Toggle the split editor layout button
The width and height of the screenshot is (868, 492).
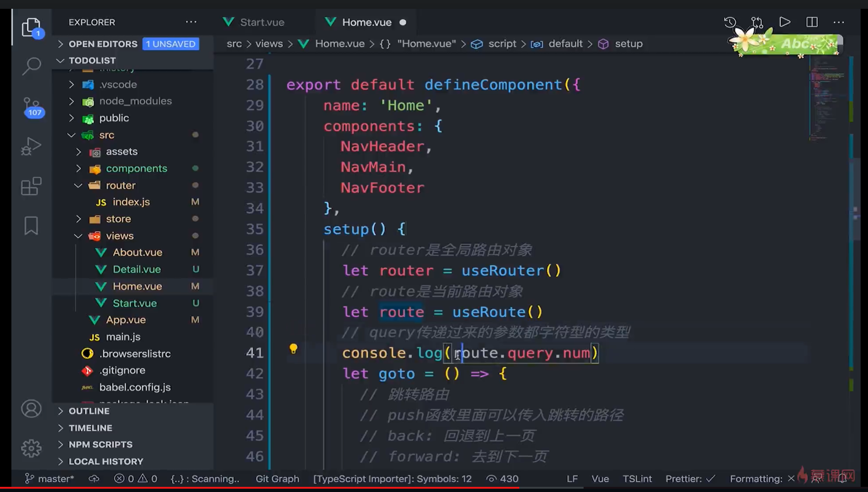tap(812, 22)
